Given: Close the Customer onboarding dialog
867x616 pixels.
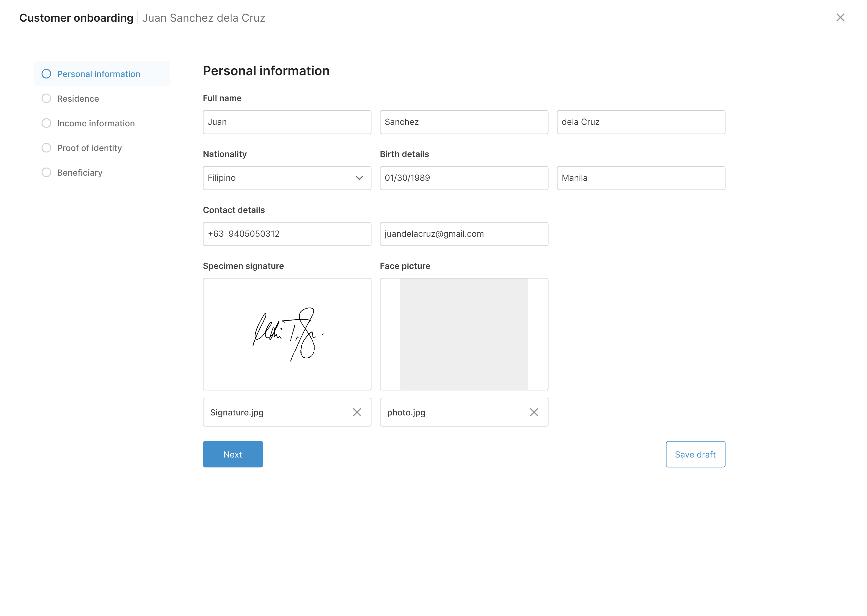Looking at the screenshot, I should pyautogui.click(x=841, y=17).
